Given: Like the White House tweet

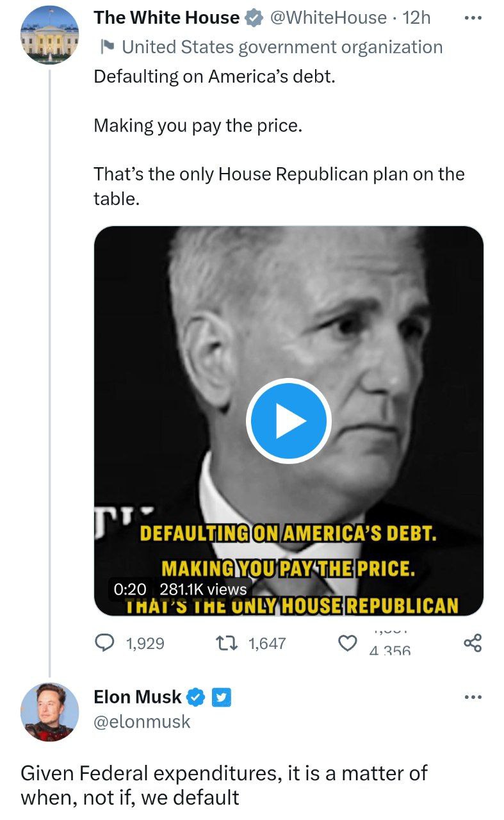Looking at the screenshot, I should pyautogui.click(x=347, y=643).
